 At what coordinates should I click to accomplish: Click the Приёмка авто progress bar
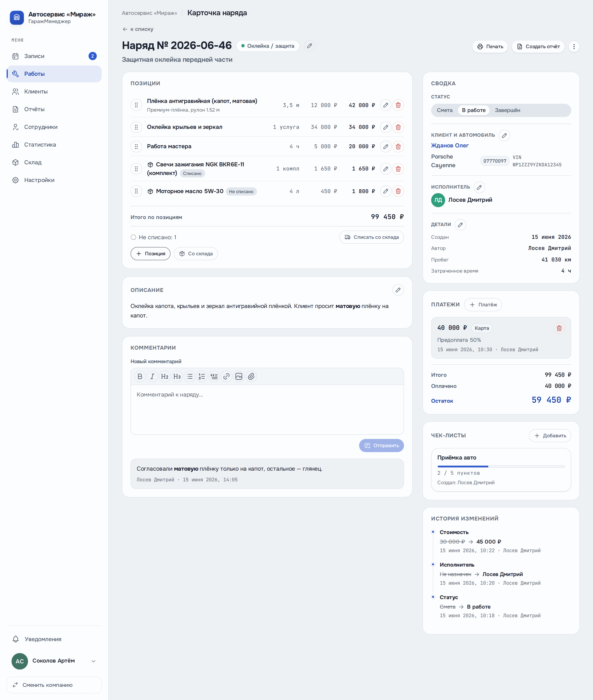pos(501,467)
